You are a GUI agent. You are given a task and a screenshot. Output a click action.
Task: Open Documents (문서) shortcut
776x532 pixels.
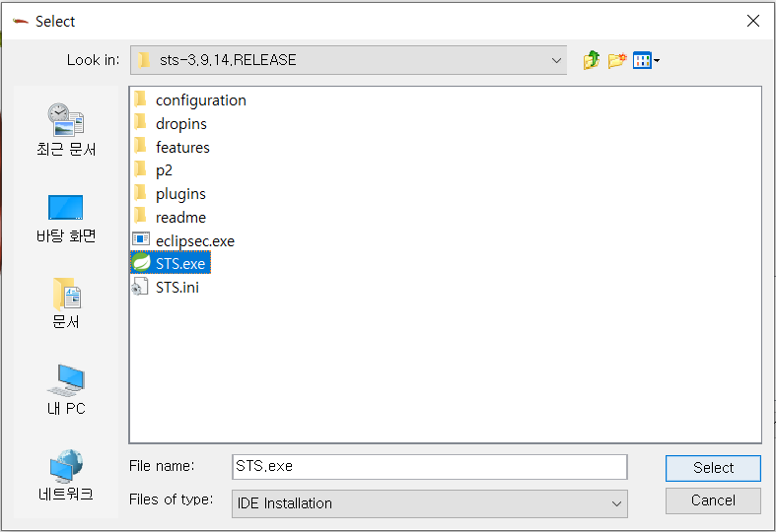pos(66,302)
